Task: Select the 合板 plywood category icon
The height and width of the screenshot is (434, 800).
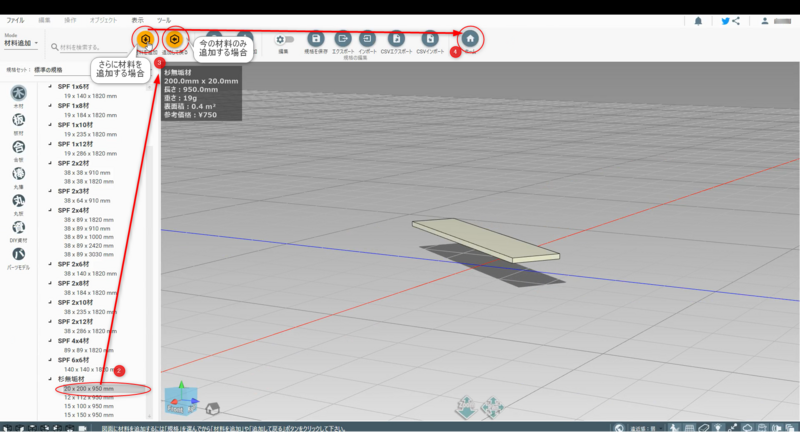Action: pos(18,147)
